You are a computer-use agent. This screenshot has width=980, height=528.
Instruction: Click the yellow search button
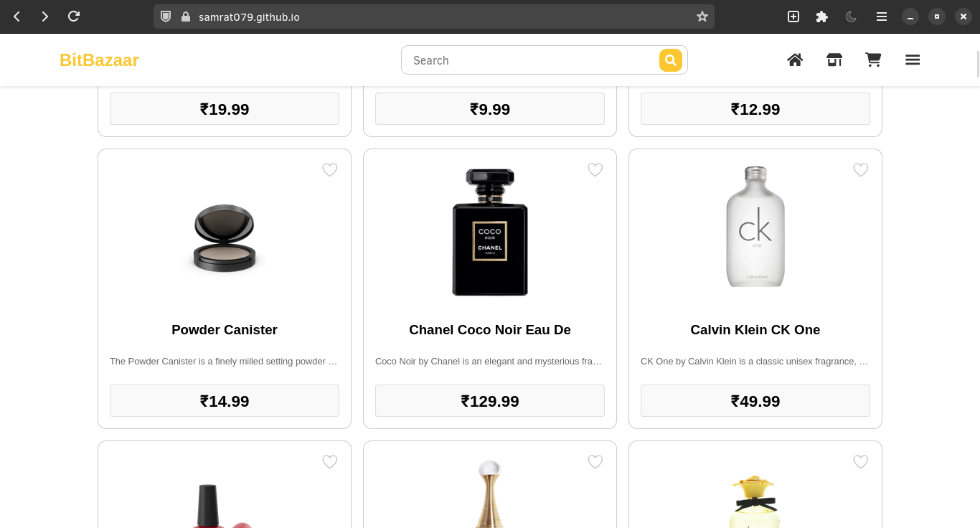(671, 60)
